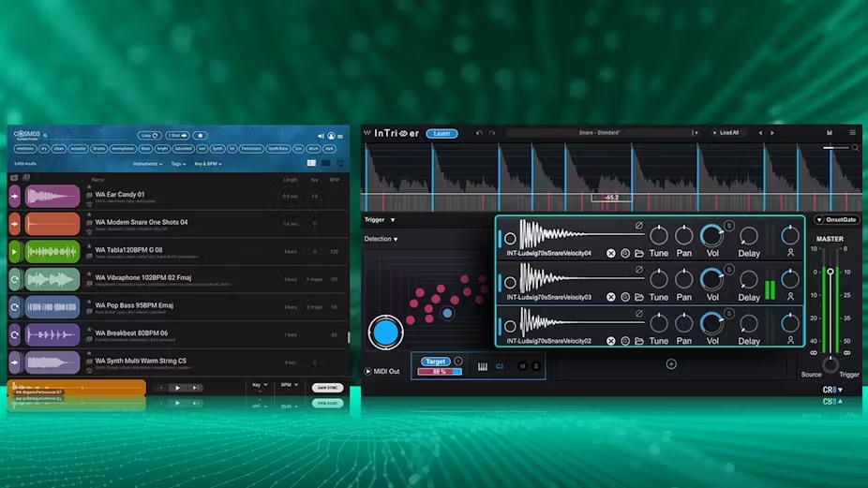
Task: Toggle solo on the Velocity04 sample
Action: tap(728, 225)
